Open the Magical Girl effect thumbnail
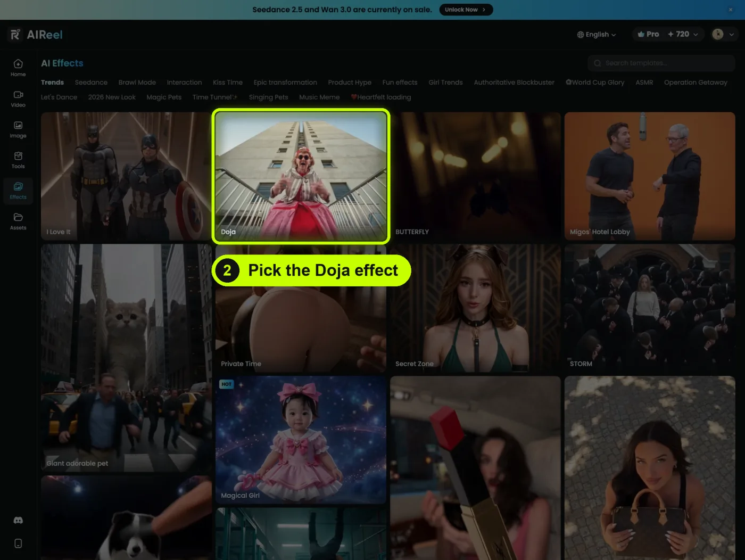Image resolution: width=745 pixels, height=560 pixels. (301, 440)
